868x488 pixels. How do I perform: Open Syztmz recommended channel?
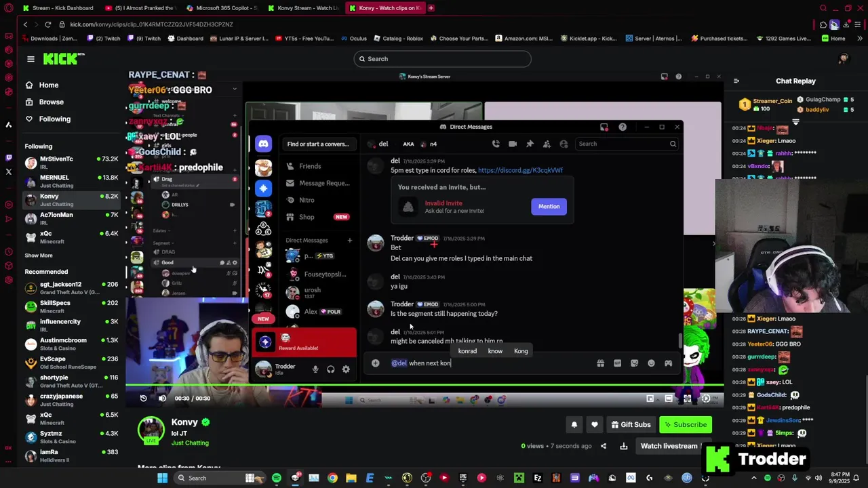point(71,437)
